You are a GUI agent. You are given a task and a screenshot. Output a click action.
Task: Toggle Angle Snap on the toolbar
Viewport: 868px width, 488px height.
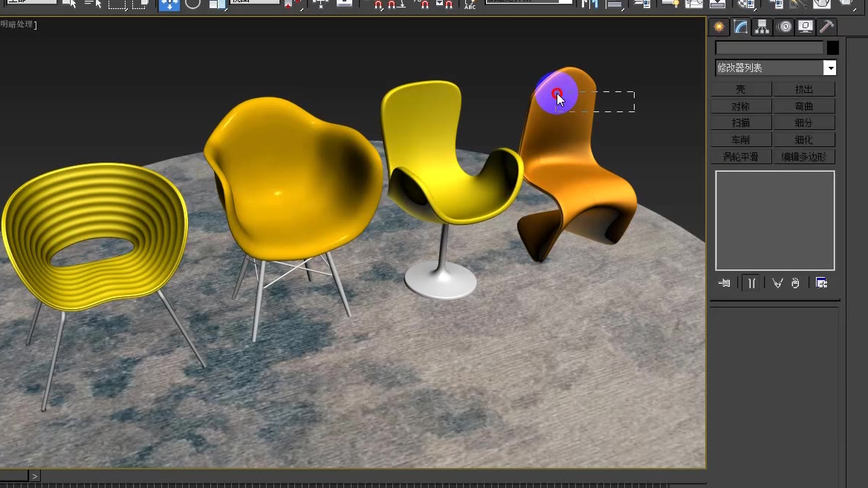[x=391, y=5]
